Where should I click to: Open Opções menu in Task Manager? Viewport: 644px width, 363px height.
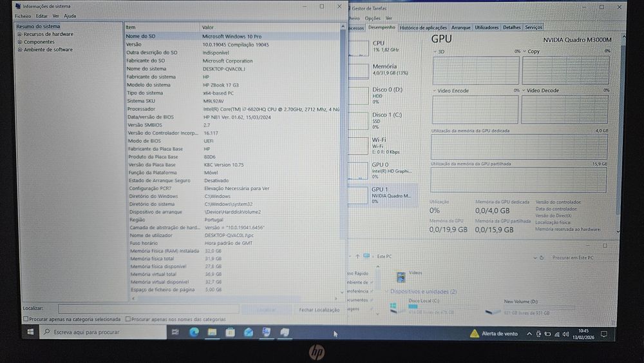pos(372,19)
